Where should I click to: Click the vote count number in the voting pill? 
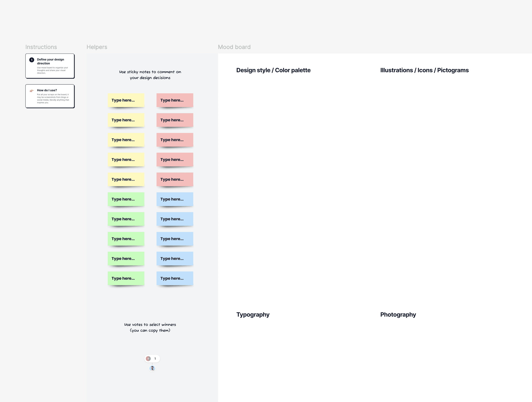[x=155, y=359]
